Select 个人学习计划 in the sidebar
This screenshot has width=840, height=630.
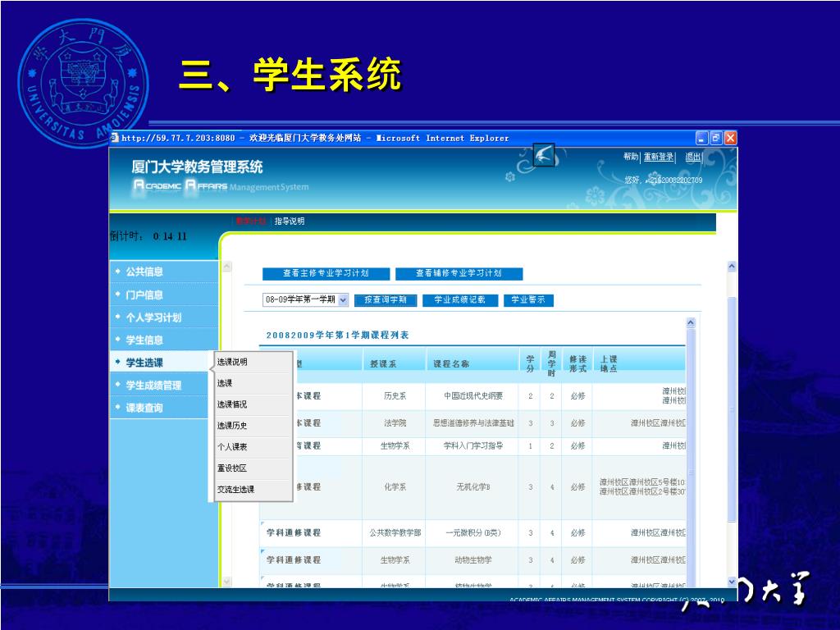(163, 317)
